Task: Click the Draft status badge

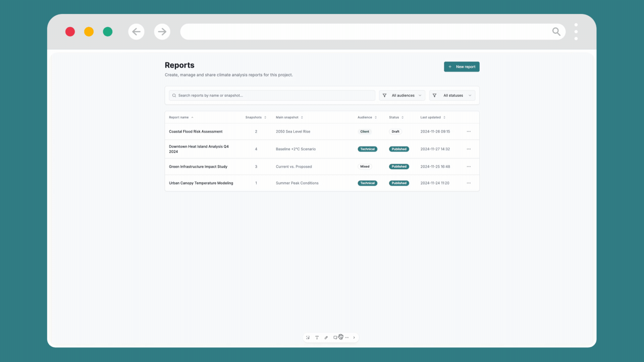Action: [395, 131]
